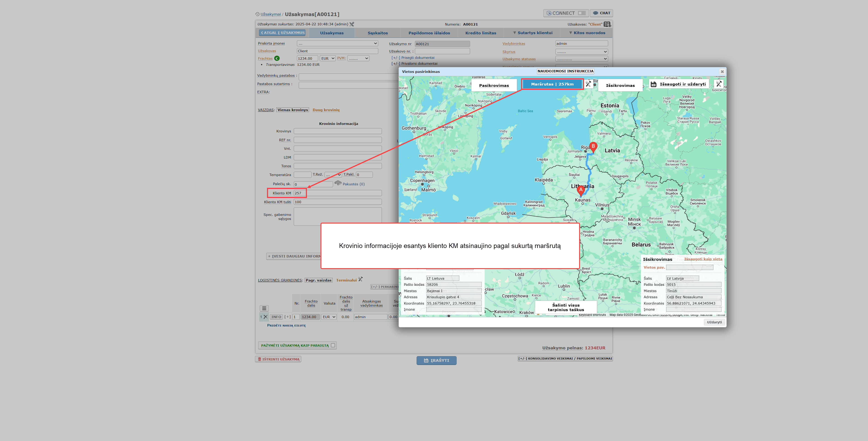
Task: Toggle the CONNECT switch
Action: point(582,13)
